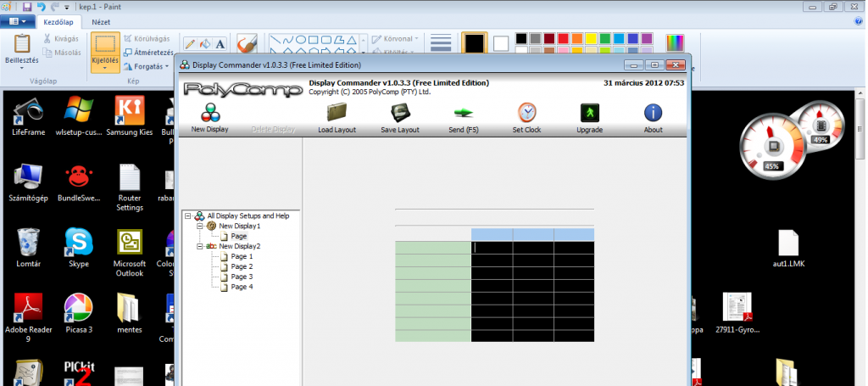The image size is (868, 386).
Task: Click the New Display icon in Display Commander
Action: [x=210, y=113]
